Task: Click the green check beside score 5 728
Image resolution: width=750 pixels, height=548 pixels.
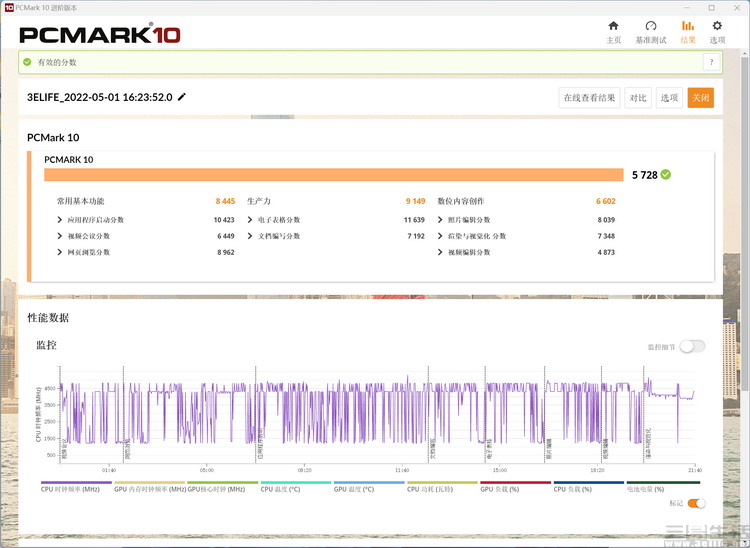Action: [x=666, y=174]
